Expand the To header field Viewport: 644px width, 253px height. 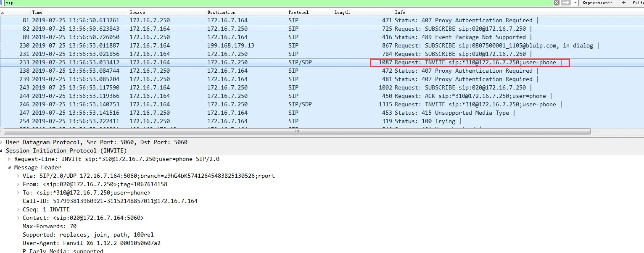pyautogui.click(x=17, y=192)
